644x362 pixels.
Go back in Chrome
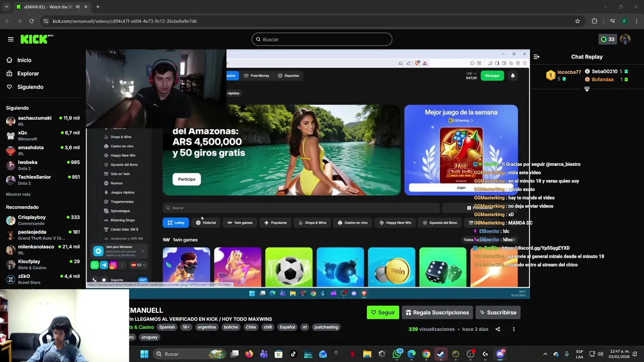coord(7,21)
